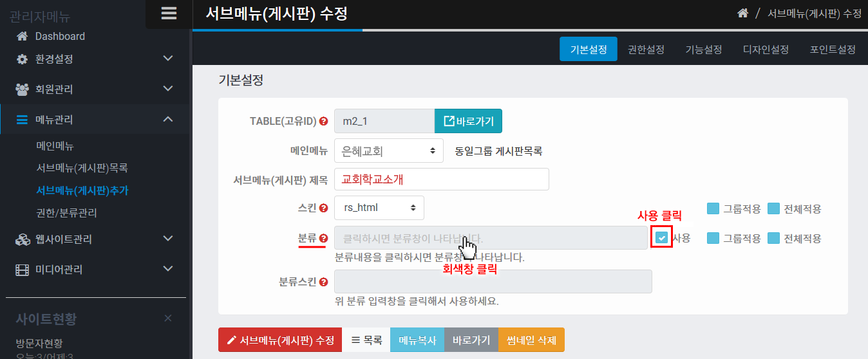Screen dimensions: 868x359
Task: Click the hamburger menu toggle icon
Action: pos(169,14)
